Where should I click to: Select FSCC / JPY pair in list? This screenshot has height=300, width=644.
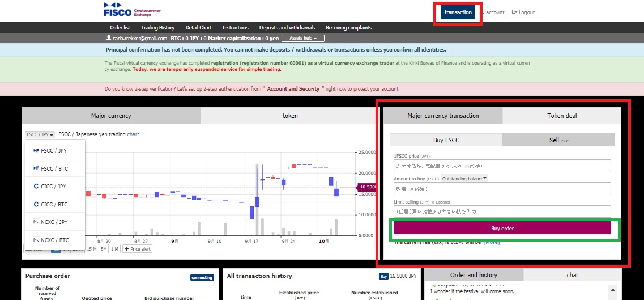pyautogui.click(x=55, y=151)
